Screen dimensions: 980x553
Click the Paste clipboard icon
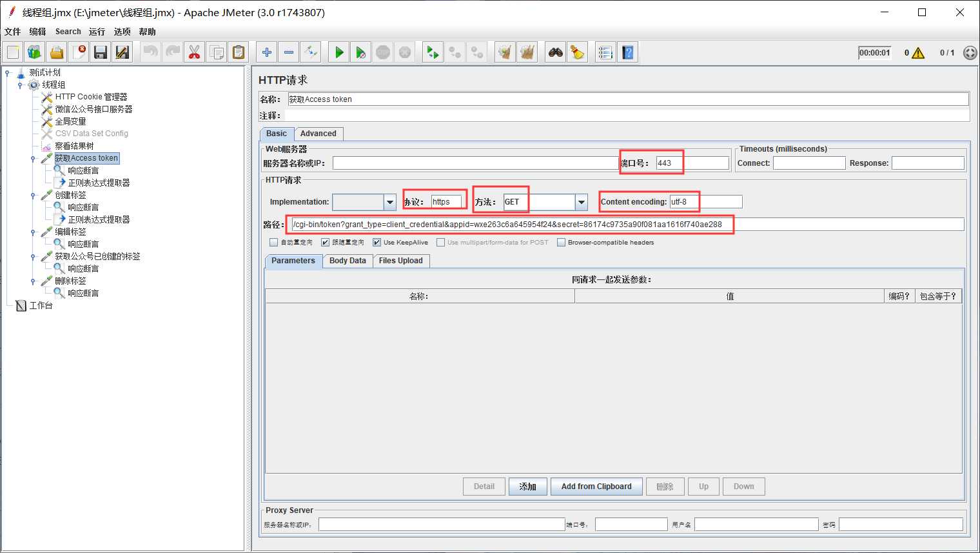click(x=239, y=53)
